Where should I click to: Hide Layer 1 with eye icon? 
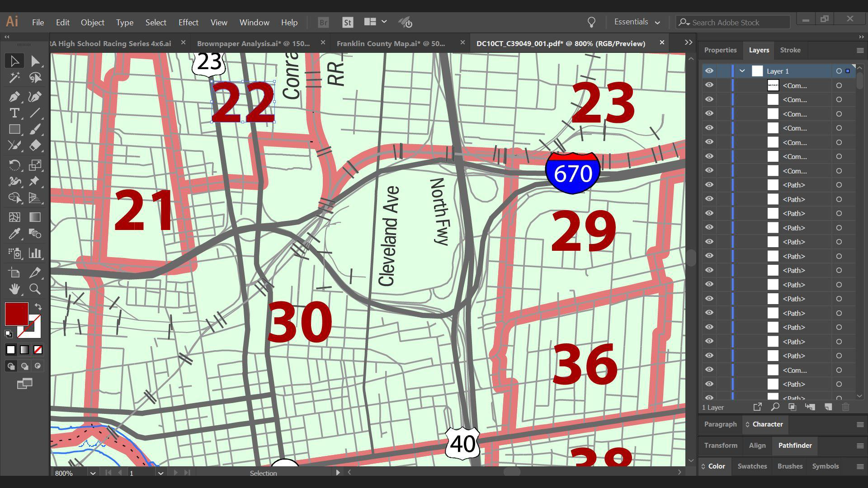709,71
